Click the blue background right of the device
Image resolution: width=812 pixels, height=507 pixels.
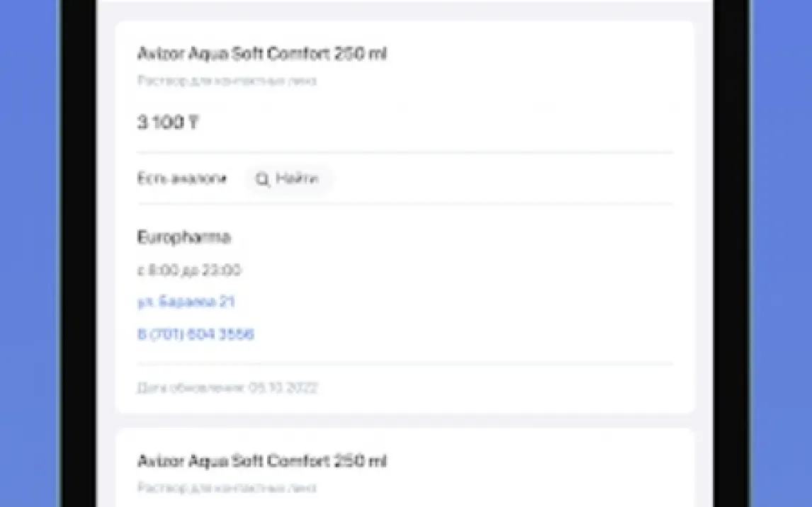pos(782,253)
